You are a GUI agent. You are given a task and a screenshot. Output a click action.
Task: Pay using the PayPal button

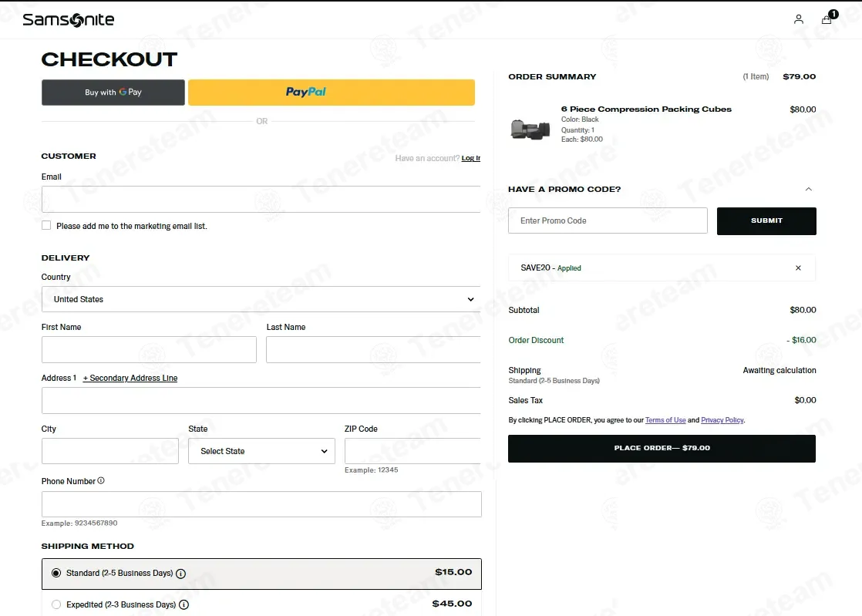pos(332,93)
